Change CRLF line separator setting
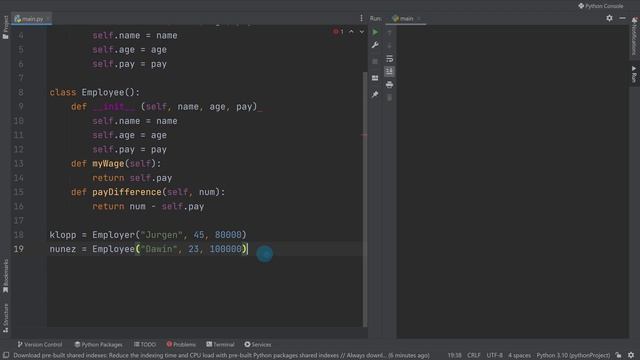 473,356
